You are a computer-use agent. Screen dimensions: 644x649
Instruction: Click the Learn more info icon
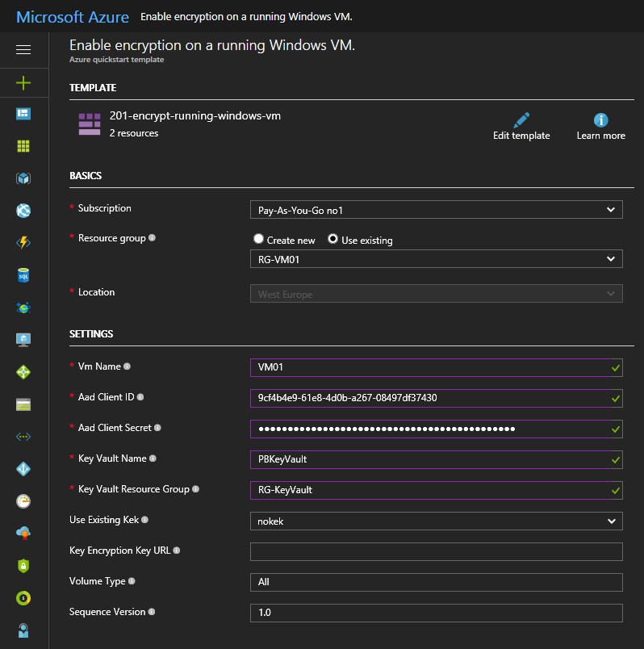[600, 120]
